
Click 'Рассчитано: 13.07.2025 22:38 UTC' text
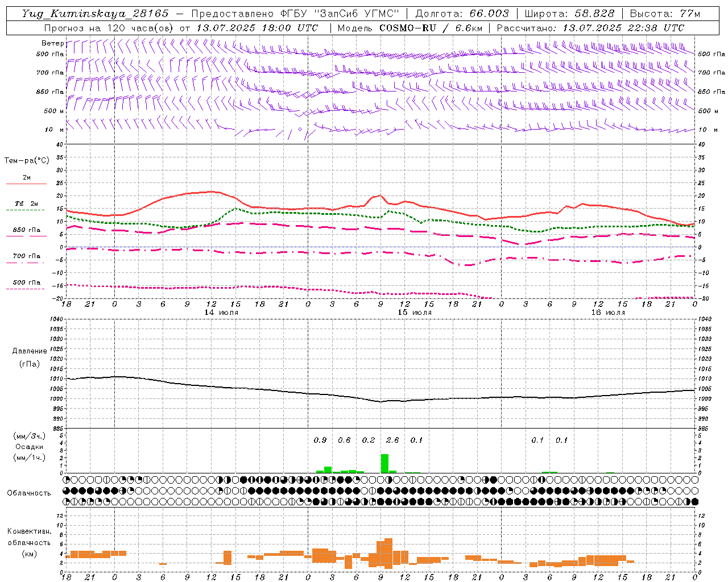coord(590,28)
